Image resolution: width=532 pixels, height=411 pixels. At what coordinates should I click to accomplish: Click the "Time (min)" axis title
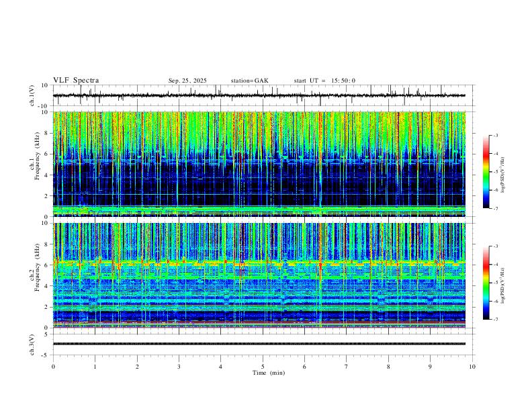coord(269,373)
